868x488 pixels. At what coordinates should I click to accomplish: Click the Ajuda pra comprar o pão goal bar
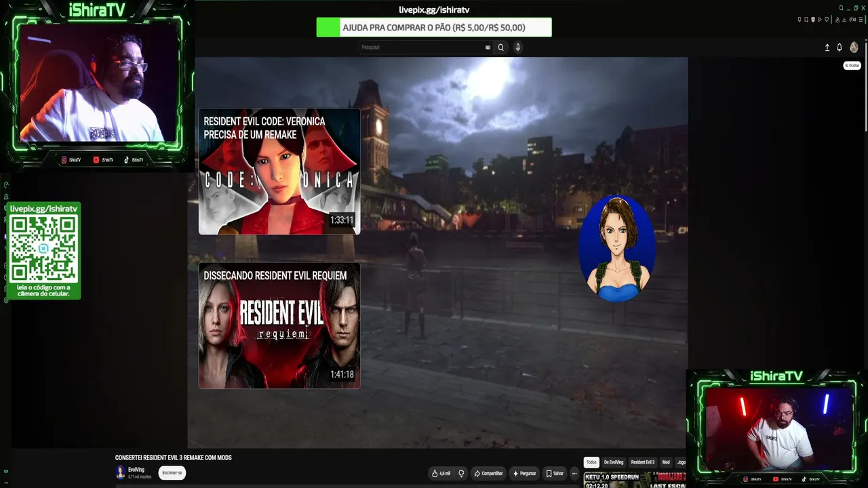click(434, 28)
